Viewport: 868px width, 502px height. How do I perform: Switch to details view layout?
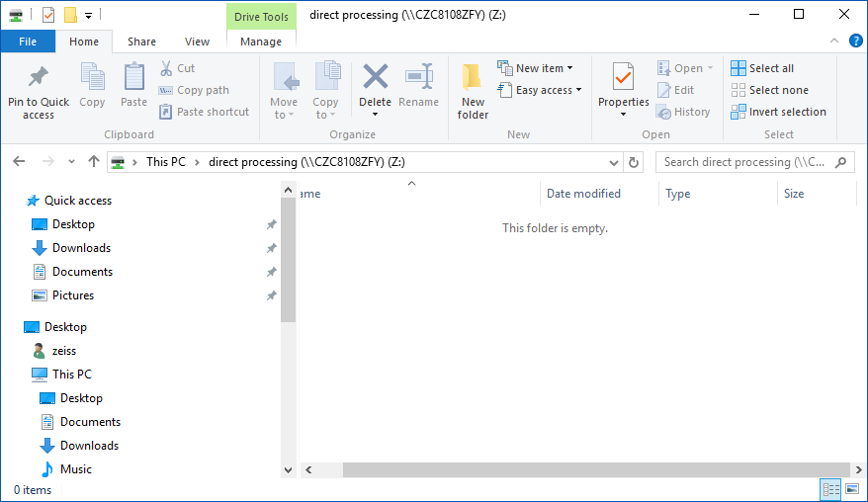[830, 489]
